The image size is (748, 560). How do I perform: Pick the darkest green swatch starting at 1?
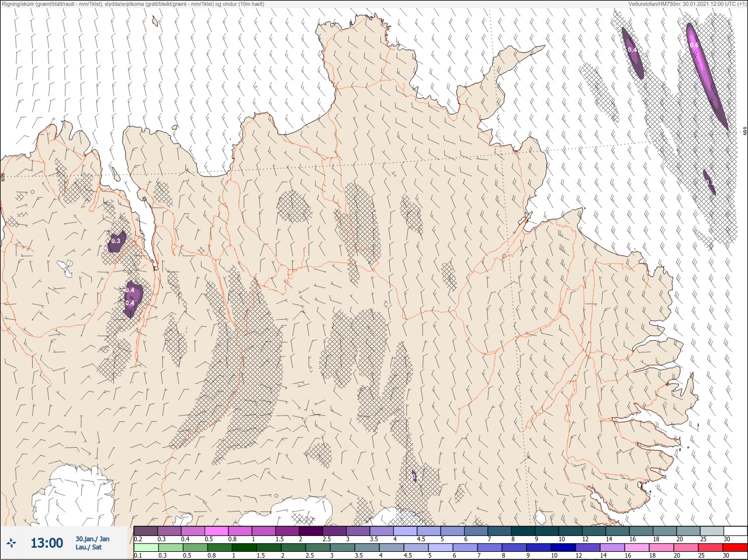[244, 548]
